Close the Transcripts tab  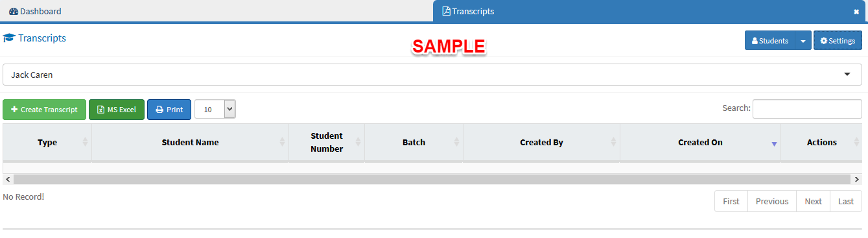click(856, 12)
